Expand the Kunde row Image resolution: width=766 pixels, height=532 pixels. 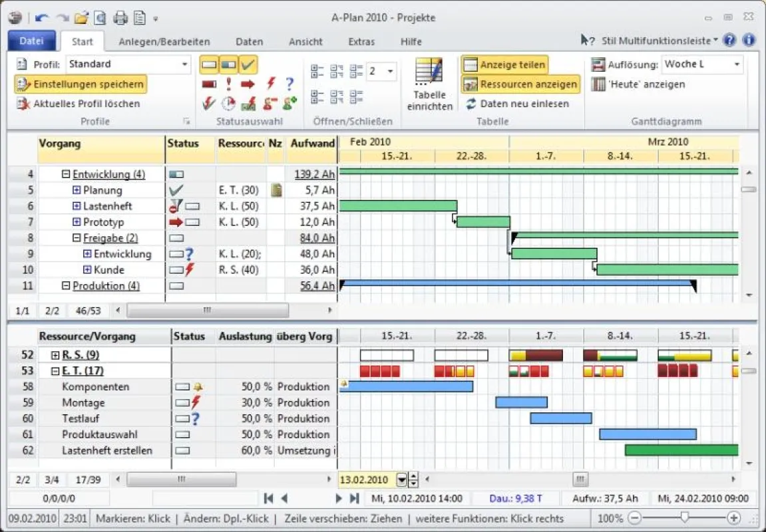[x=87, y=269]
